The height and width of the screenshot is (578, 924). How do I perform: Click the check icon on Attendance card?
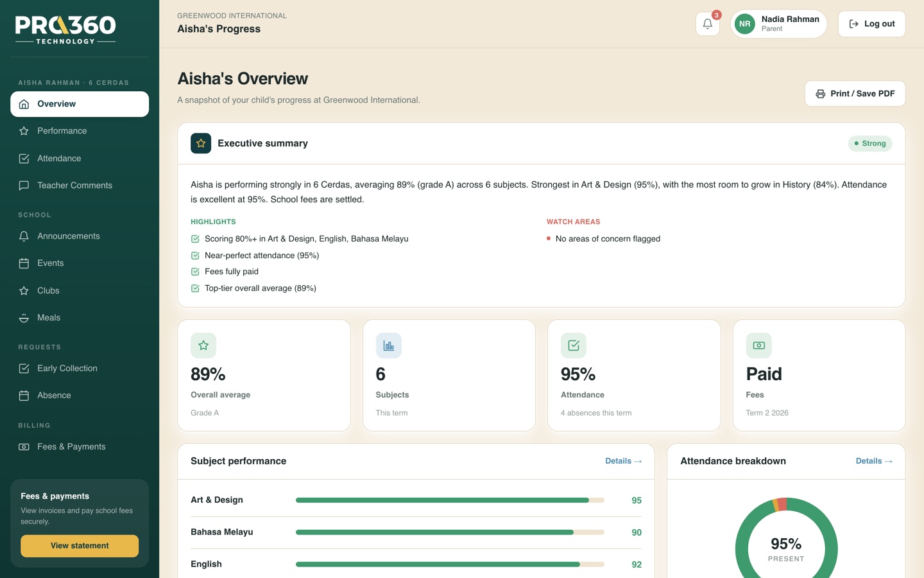[x=574, y=346]
